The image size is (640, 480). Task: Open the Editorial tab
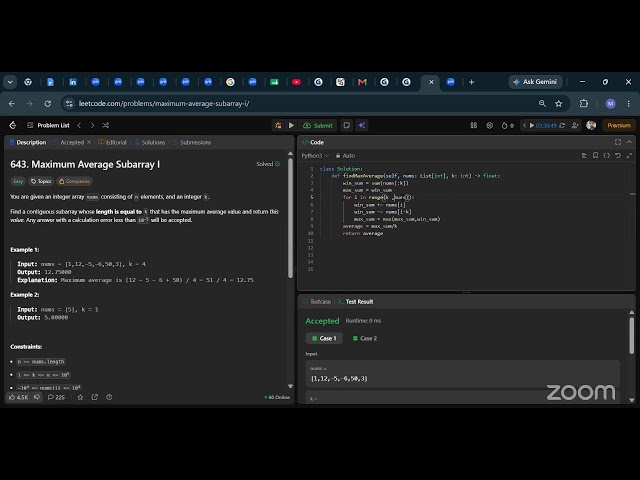pos(113,142)
